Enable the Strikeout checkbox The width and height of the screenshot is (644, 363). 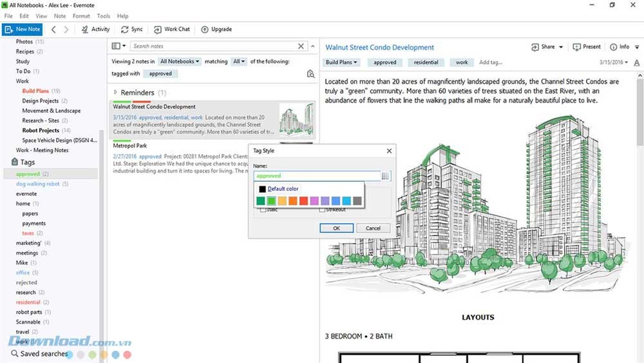click(x=321, y=210)
